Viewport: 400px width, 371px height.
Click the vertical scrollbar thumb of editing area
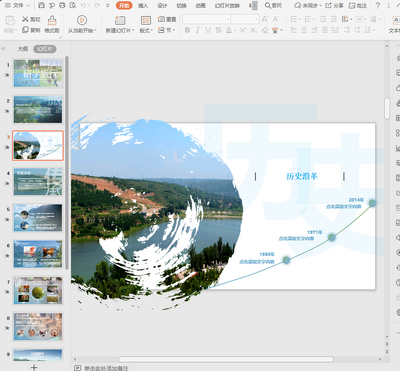[387, 108]
